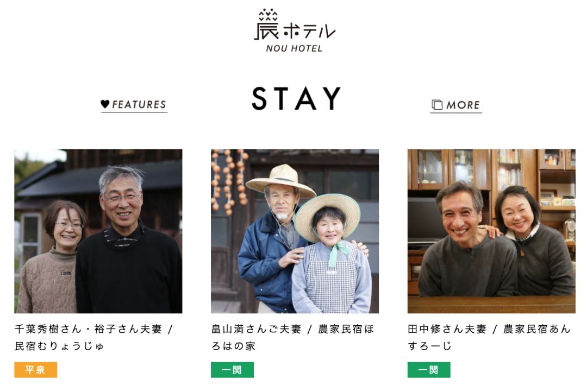
Task: Open 畠山満さんご夫妻 title link
Action: (x=256, y=329)
